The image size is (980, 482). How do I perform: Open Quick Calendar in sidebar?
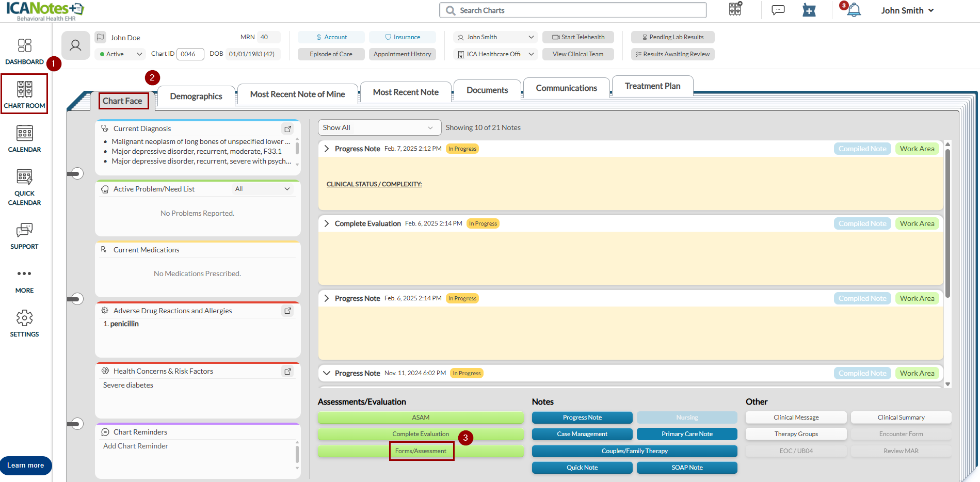click(24, 187)
